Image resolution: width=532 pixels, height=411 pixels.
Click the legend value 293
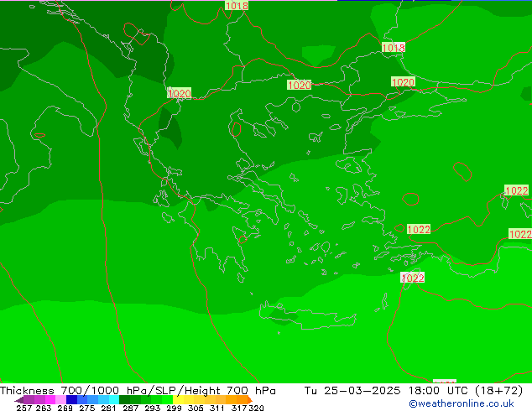coord(153,408)
